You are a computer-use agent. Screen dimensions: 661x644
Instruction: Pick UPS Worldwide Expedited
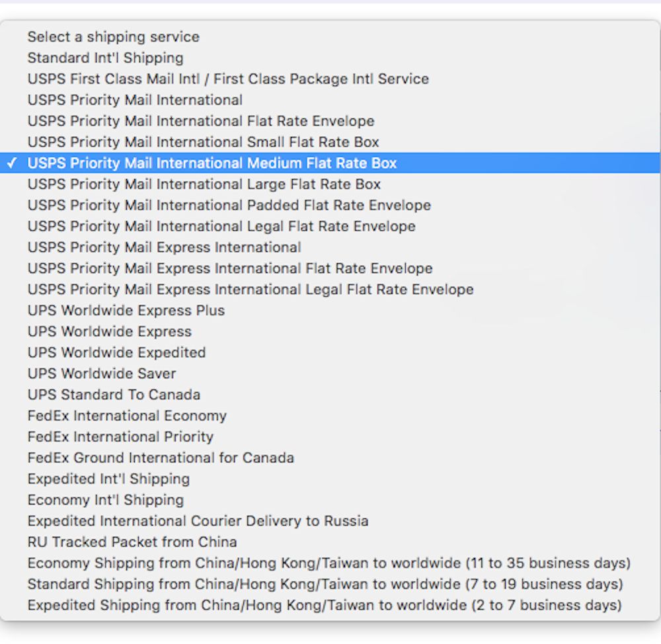point(330,352)
